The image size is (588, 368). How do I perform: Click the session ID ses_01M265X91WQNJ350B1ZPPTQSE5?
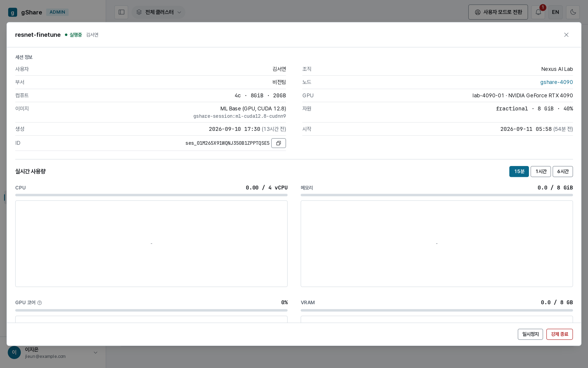pos(227,143)
